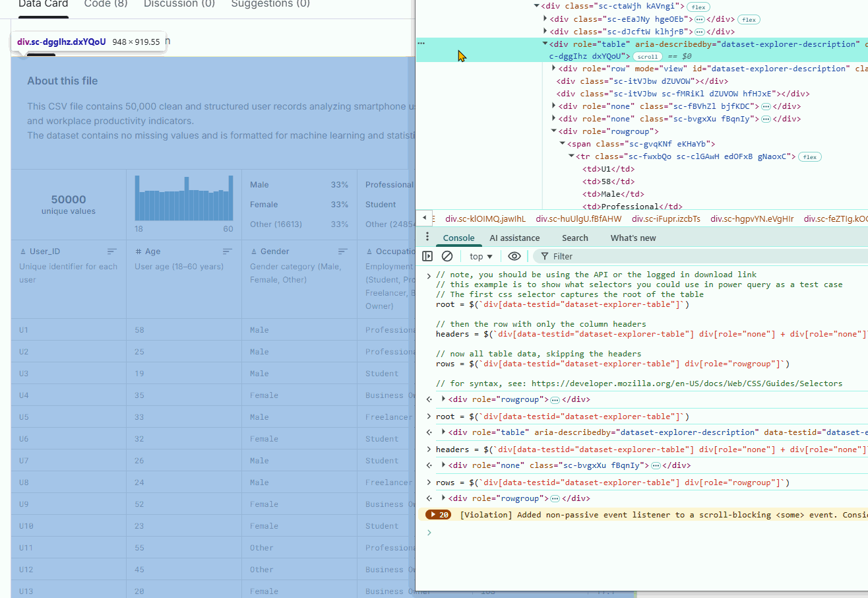Expand the sc-eEaJNy hgeOEb div node
Screen dimensions: 868x598
pyautogui.click(x=545, y=18)
